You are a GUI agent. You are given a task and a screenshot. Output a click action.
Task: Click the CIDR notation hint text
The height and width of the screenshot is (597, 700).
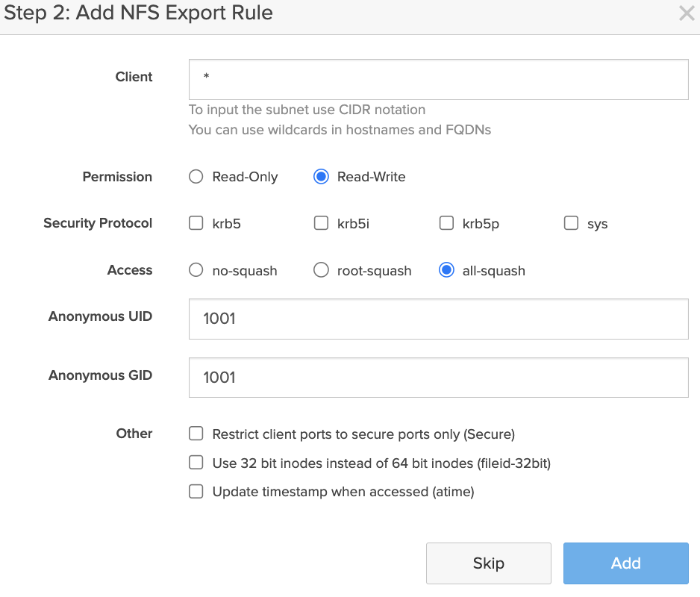[x=307, y=110]
